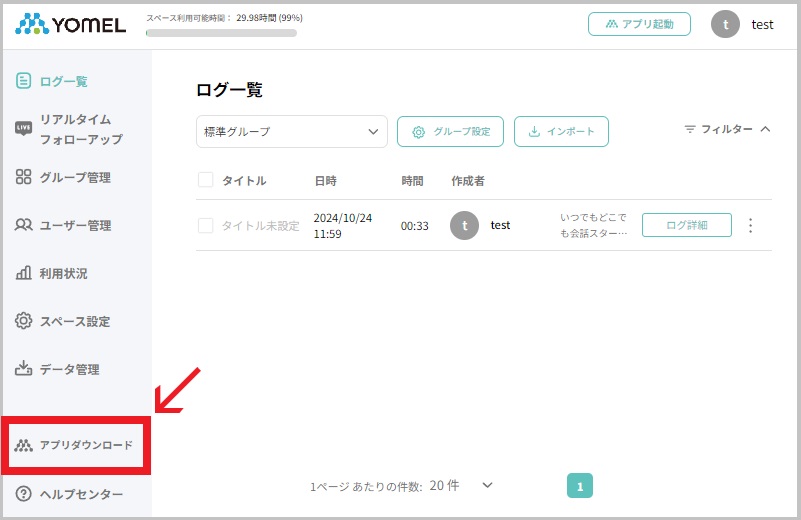This screenshot has width=801, height=520.
Task: Open the three-dot menu for log row
Action: click(750, 225)
